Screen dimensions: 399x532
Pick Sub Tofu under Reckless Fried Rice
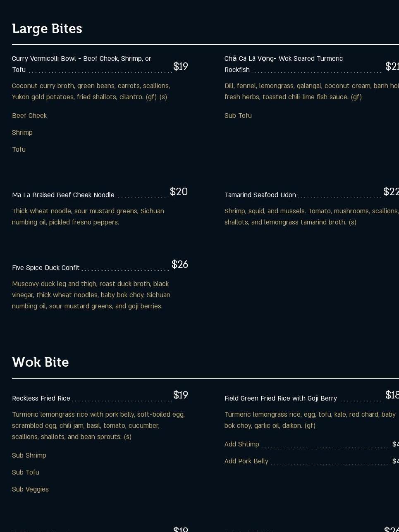point(26,472)
